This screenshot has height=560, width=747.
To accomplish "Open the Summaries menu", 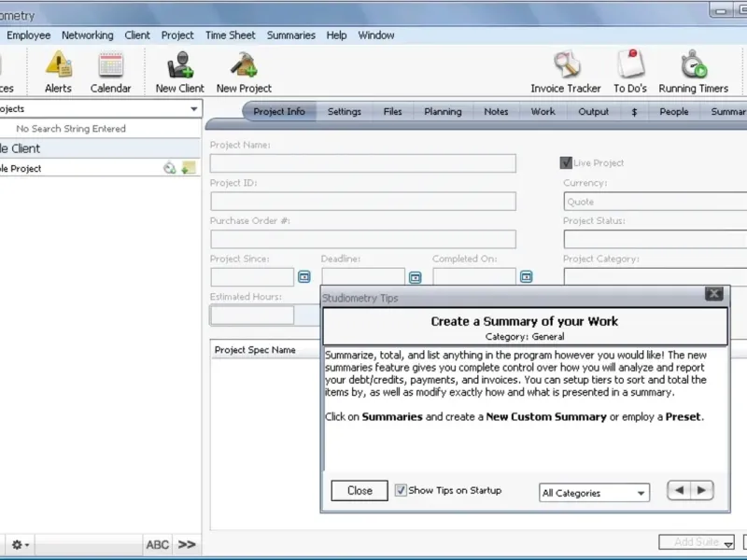I will (291, 35).
